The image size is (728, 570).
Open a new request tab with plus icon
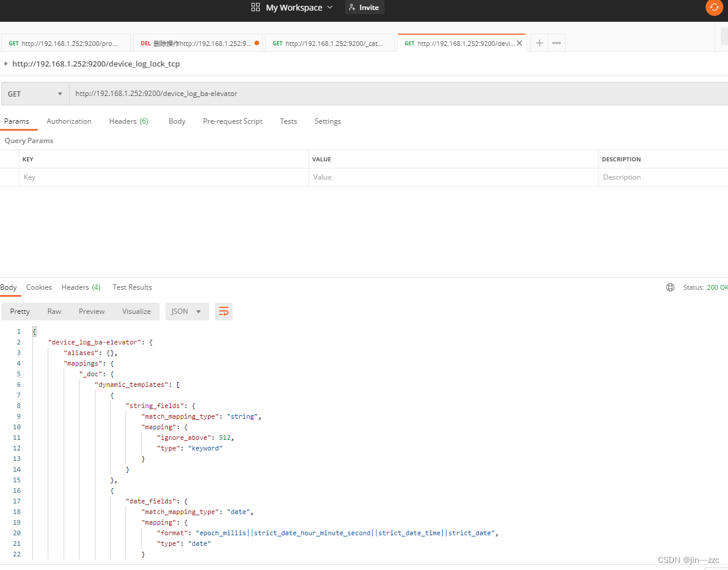(539, 43)
